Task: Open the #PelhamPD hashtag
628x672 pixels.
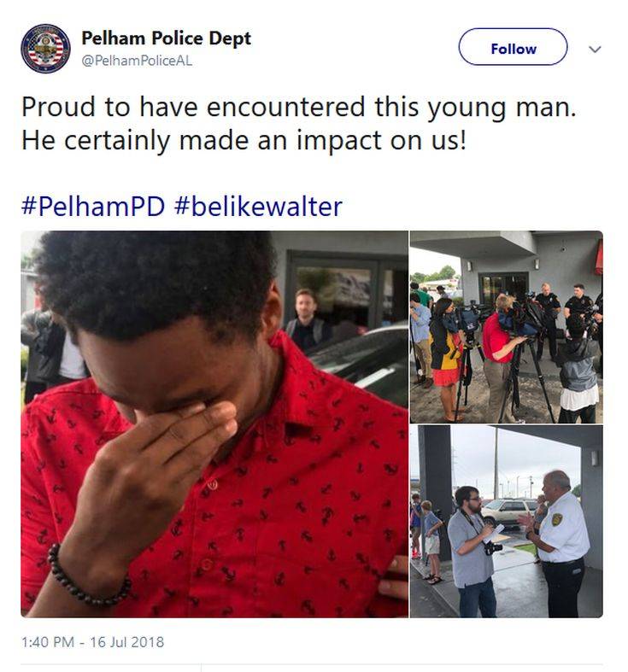Action: coord(92,206)
